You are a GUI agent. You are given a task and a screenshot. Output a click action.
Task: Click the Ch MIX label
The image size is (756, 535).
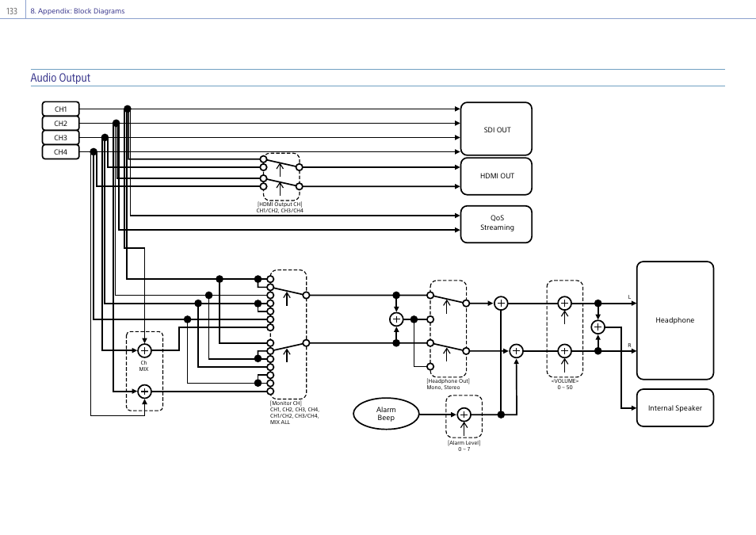tap(143, 365)
